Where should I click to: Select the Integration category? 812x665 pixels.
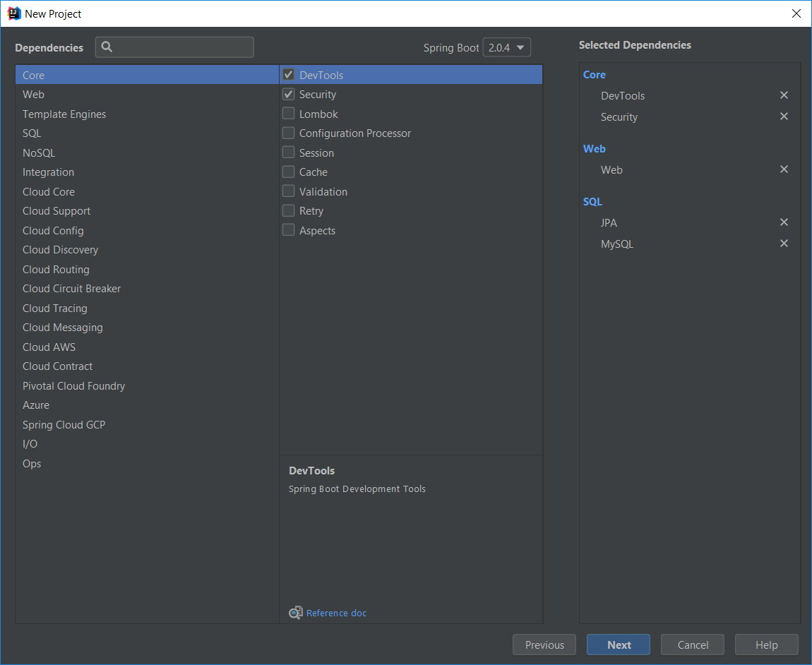click(x=147, y=172)
